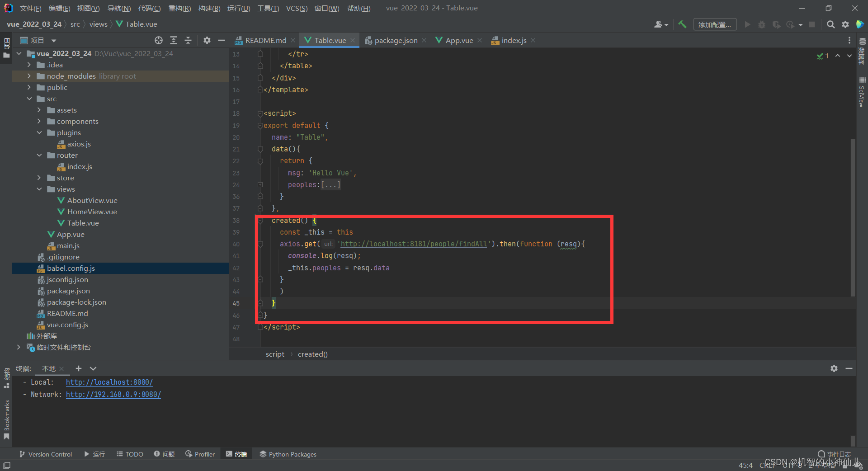This screenshot has width=868, height=471.
Task: Click the build project hammer icon
Action: (x=682, y=24)
